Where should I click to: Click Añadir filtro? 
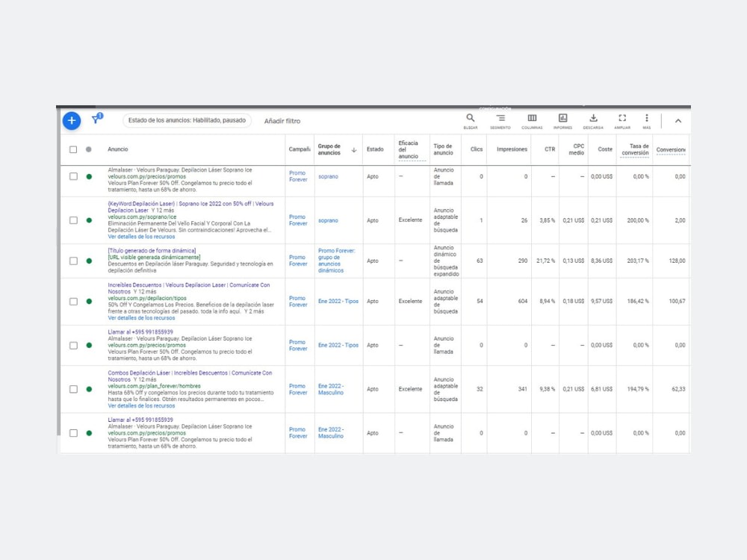tap(282, 121)
